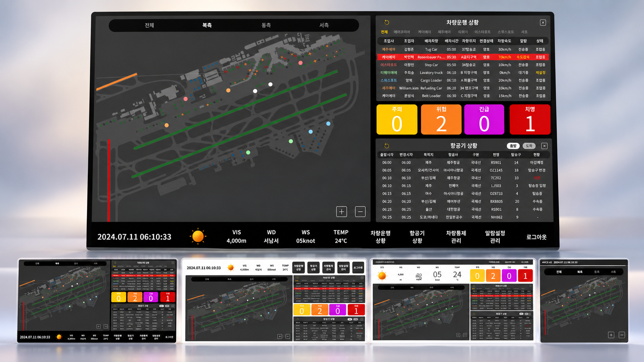Select flight OZ1145 row

point(463,170)
